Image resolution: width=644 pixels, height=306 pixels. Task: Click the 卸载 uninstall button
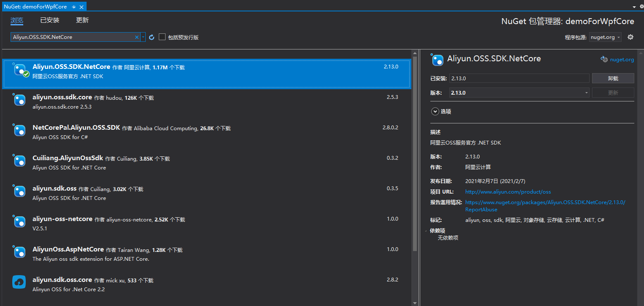tap(613, 78)
